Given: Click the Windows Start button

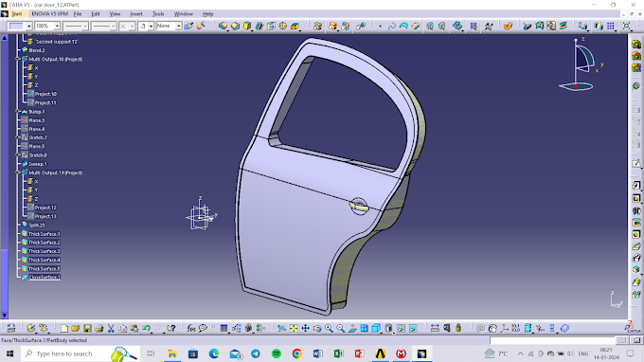Looking at the screenshot, I should [x=9, y=353].
